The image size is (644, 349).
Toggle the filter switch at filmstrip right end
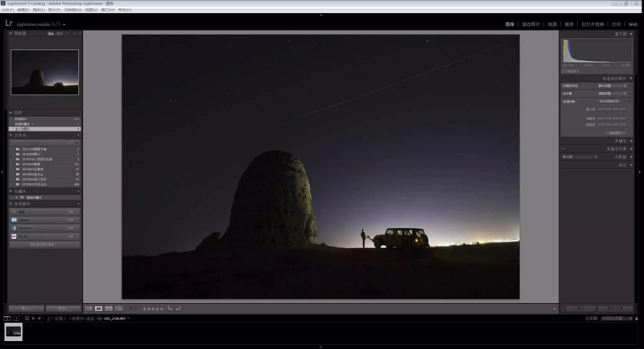point(637,318)
